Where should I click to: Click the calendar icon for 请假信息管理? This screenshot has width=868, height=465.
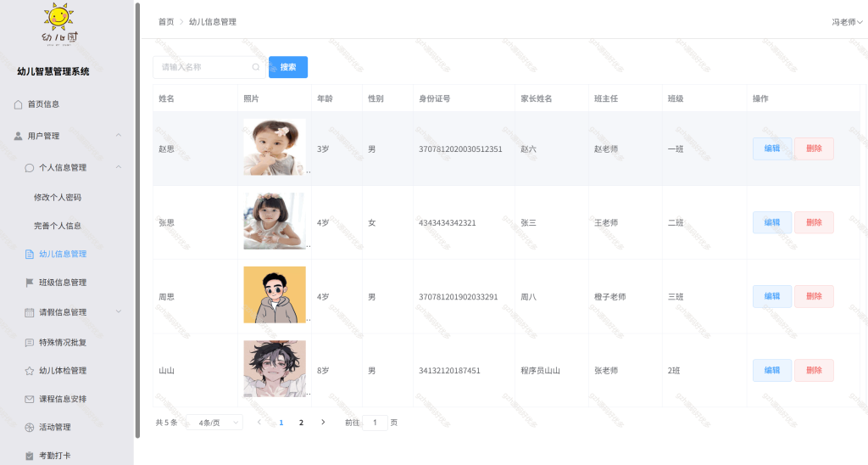point(30,312)
